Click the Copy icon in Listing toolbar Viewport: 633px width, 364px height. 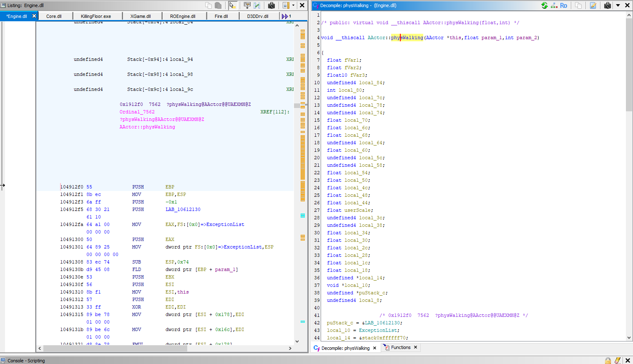coord(208,5)
